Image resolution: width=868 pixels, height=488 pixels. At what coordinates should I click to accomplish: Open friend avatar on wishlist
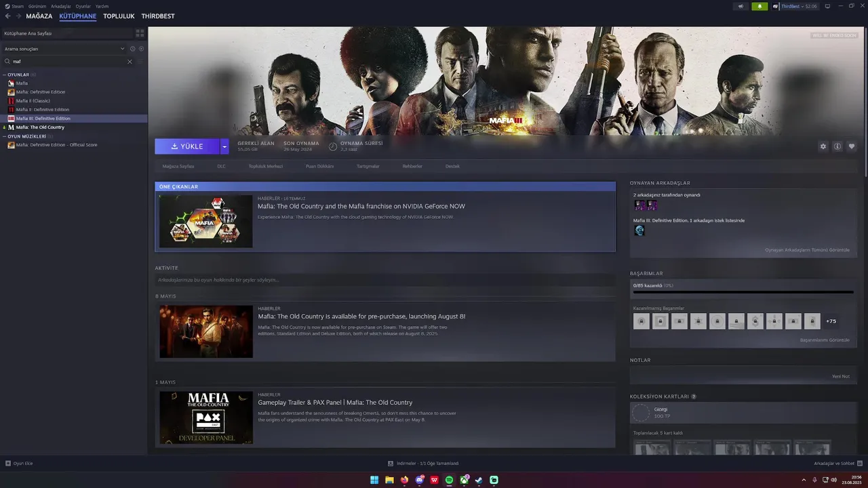(x=639, y=230)
